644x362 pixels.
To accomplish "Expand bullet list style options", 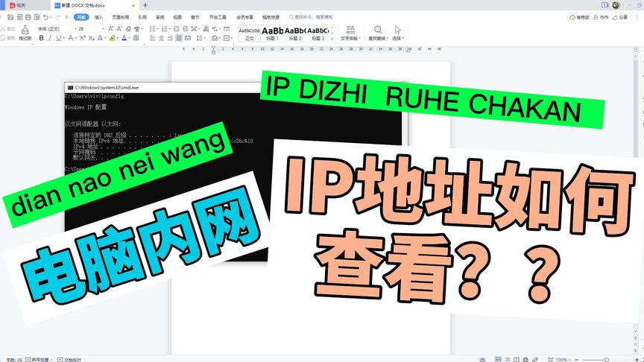I will [x=157, y=29].
